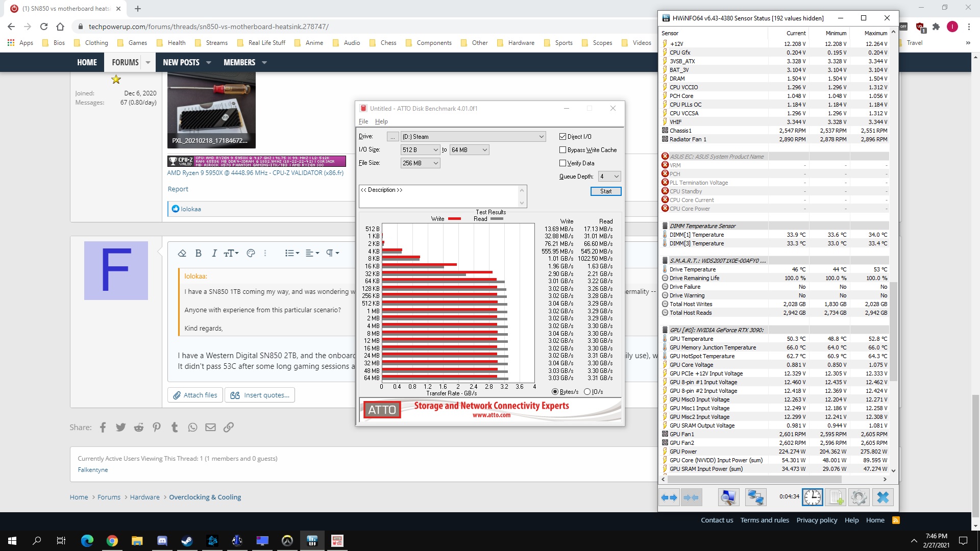
Task: Open File Size 256 MB dropdown
Action: point(420,163)
